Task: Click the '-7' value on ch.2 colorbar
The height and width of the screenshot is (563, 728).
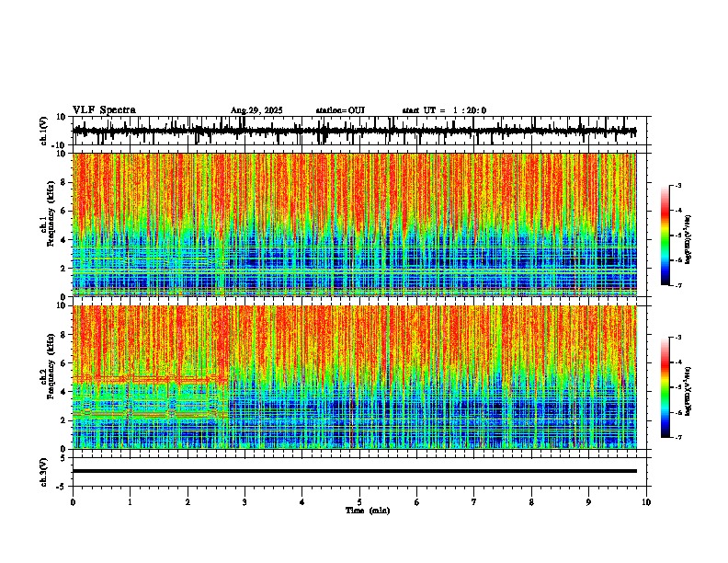Action: click(x=677, y=437)
